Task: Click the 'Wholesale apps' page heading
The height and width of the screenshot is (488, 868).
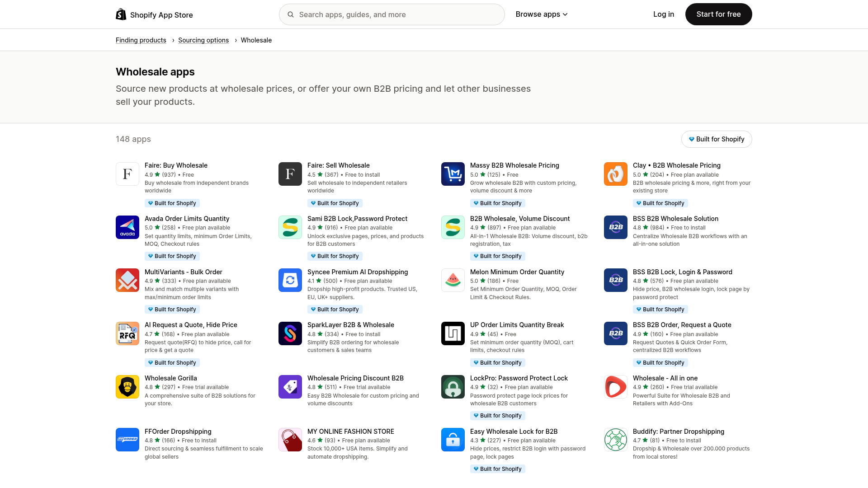Action: pos(155,72)
